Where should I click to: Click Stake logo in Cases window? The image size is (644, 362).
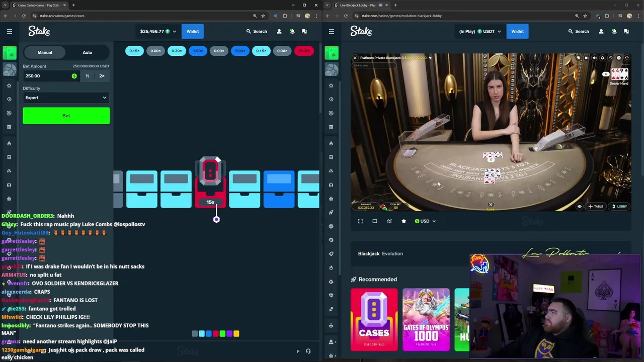(x=39, y=31)
